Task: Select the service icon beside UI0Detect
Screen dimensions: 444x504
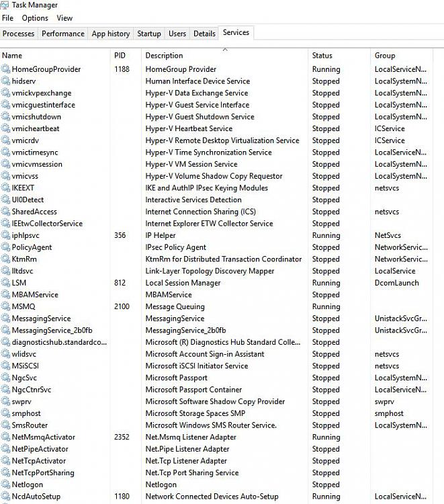Action: point(5,200)
